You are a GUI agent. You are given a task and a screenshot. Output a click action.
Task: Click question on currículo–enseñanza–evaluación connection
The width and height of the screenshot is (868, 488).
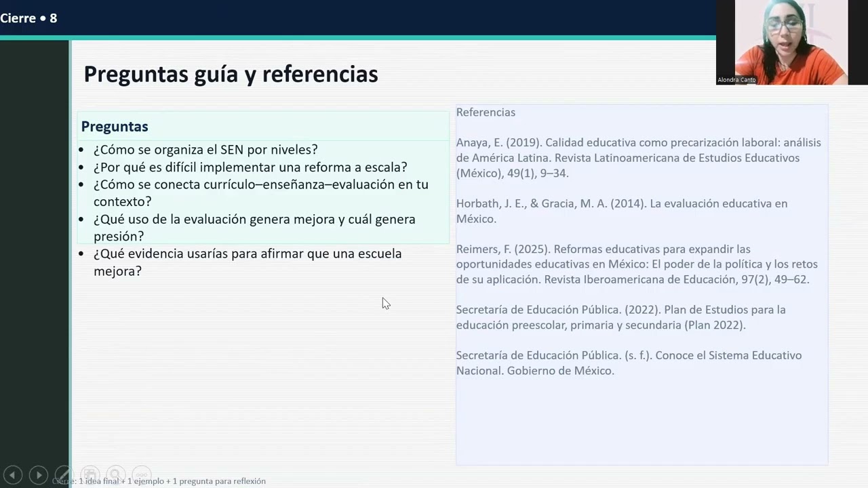point(261,193)
